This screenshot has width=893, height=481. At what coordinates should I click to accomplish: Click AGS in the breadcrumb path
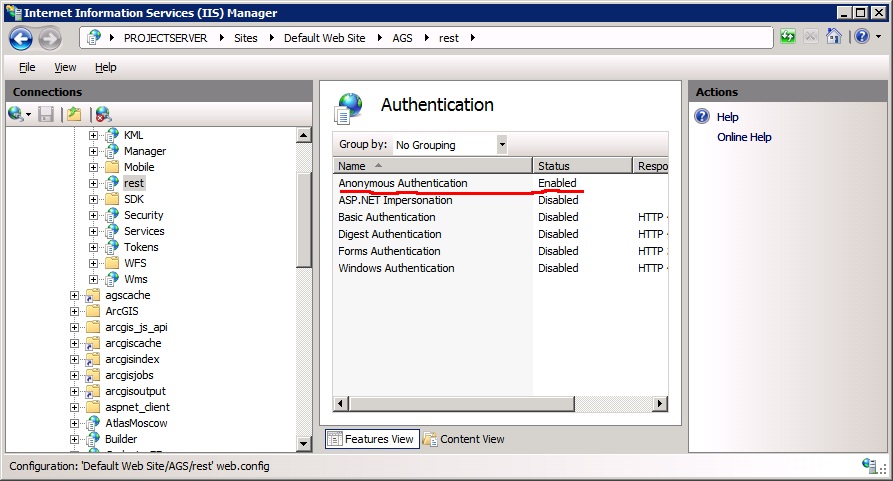[x=402, y=38]
